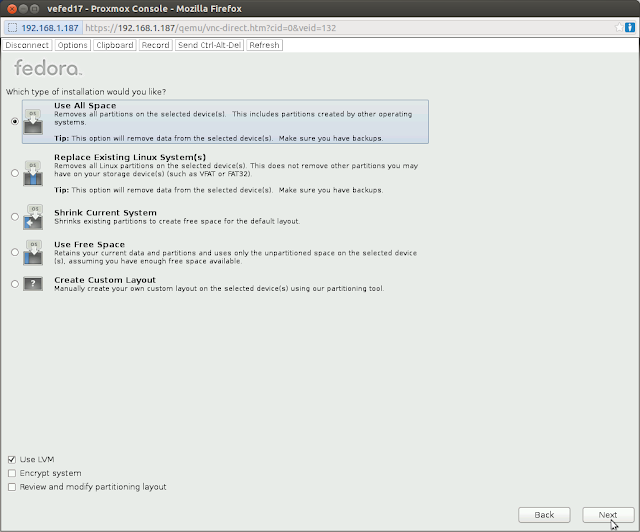Close the Firefox window
Screen dimensions: 640x532
[x=12, y=9]
